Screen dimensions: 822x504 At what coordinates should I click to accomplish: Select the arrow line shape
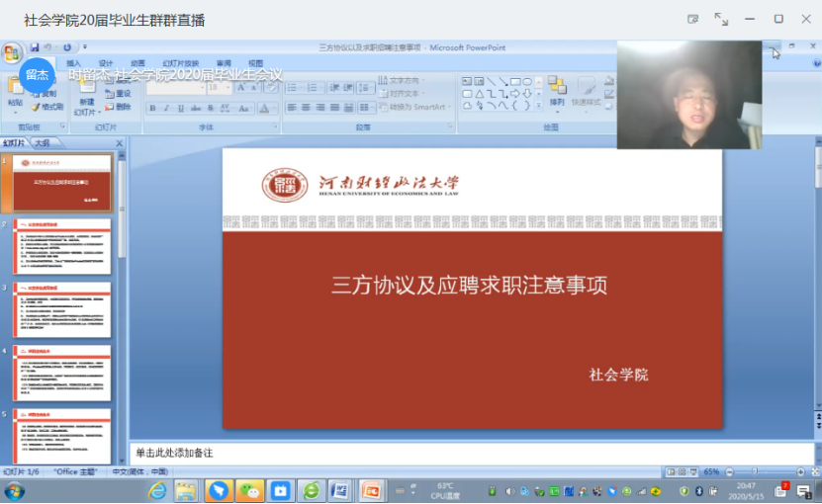(503, 81)
